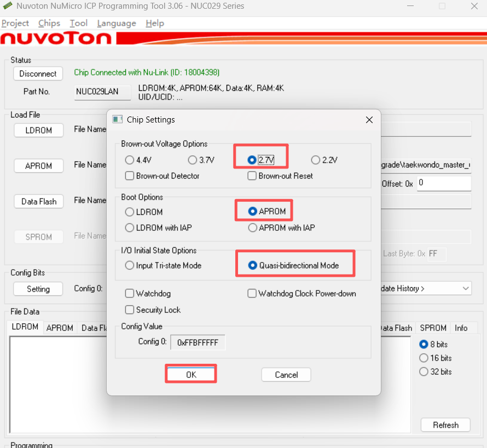Select APROM with IAP boot option

(x=252, y=228)
